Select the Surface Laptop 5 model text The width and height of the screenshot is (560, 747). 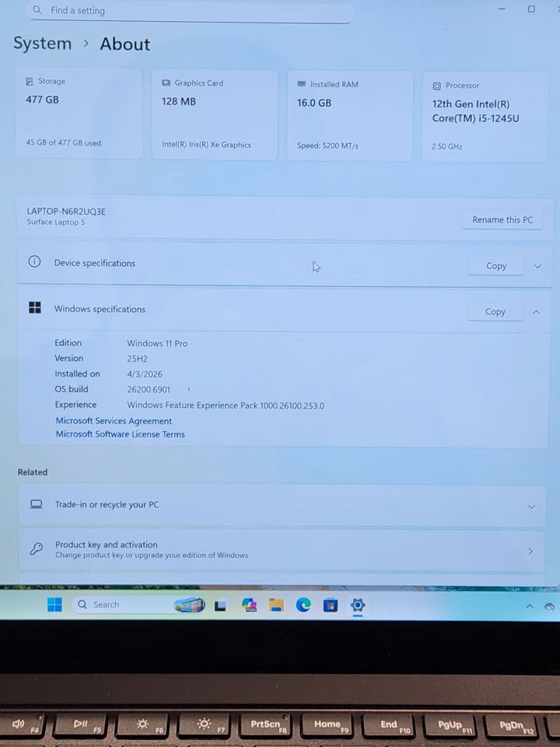pos(56,222)
